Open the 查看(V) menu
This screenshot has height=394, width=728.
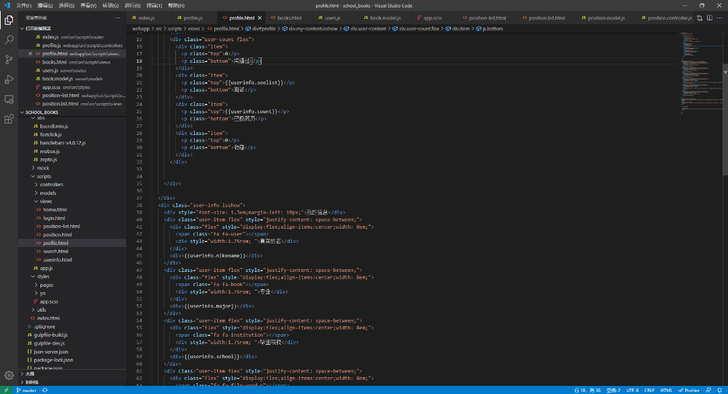89,6
